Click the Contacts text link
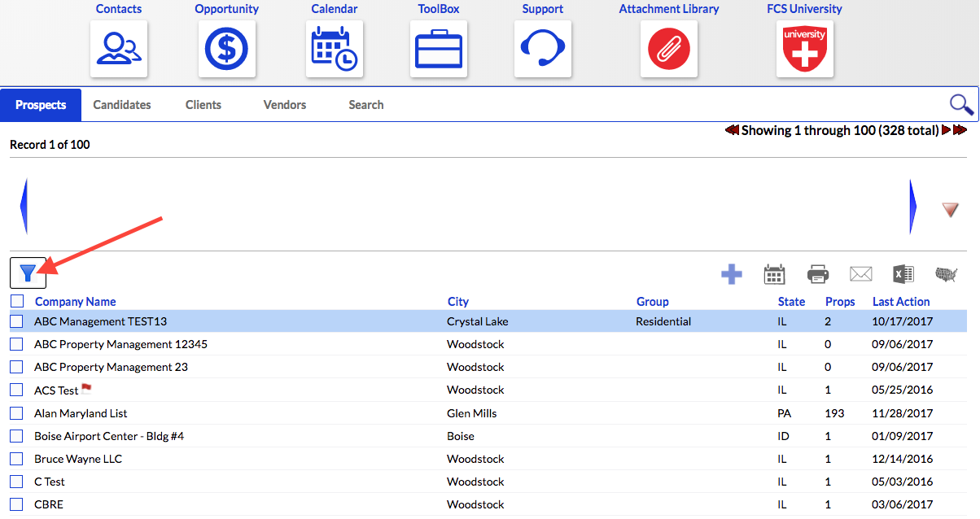 (x=119, y=9)
